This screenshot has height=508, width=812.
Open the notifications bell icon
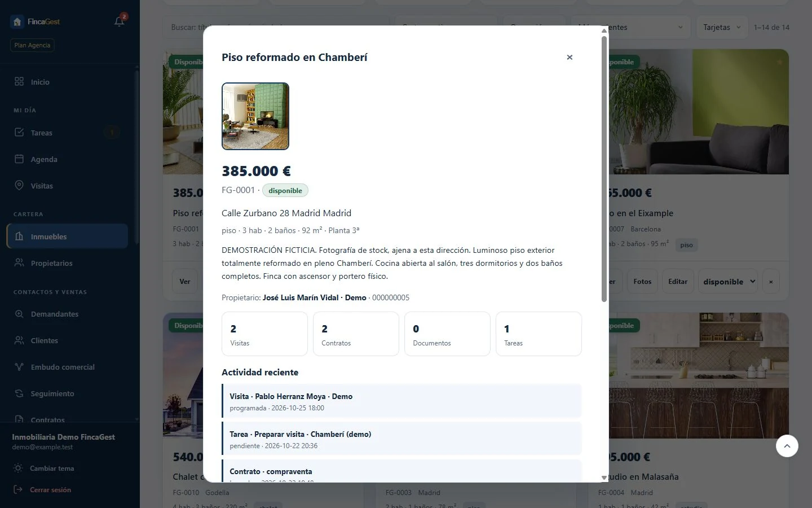pyautogui.click(x=119, y=21)
